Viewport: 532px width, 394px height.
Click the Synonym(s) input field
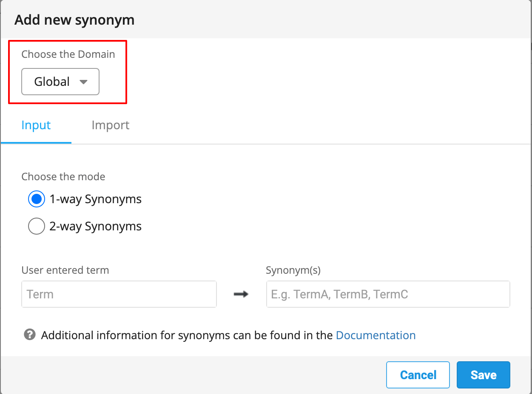pos(388,294)
